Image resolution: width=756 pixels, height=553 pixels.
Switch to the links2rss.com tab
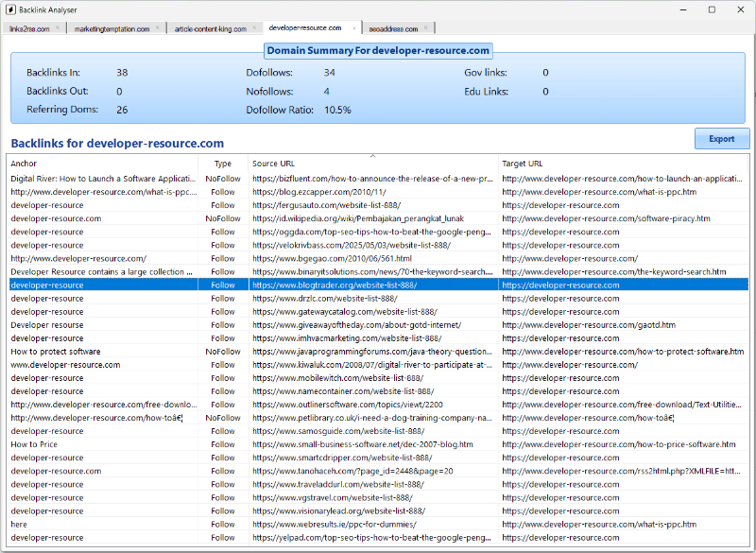coord(28,28)
